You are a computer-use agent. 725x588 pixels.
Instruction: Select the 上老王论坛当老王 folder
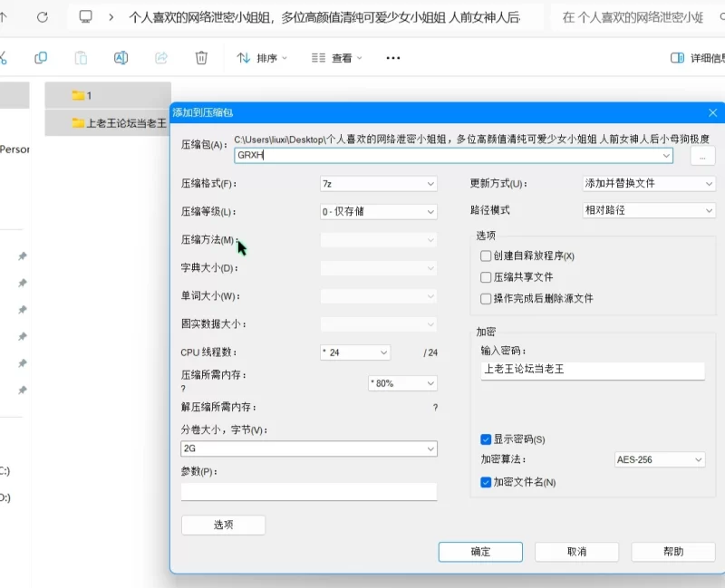[x=108, y=123]
